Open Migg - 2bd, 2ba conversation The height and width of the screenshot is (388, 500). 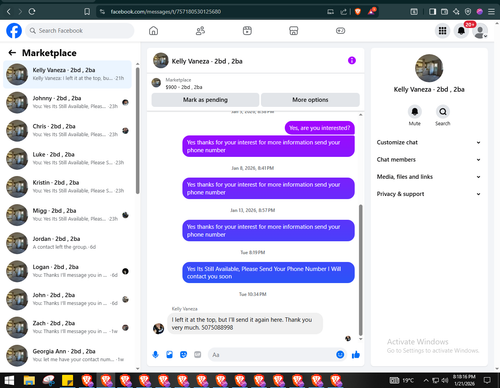click(68, 215)
